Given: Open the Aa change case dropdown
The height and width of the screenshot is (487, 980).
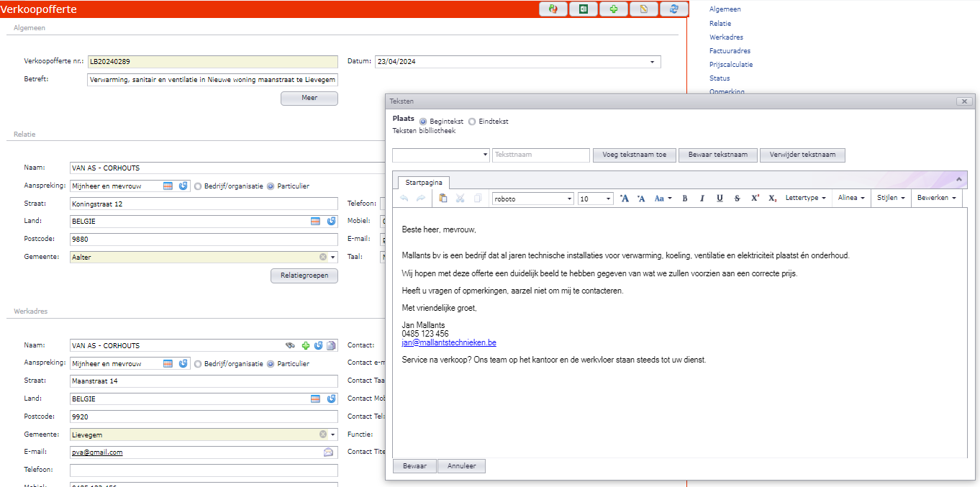Looking at the screenshot, I should (x=663, y=199).
